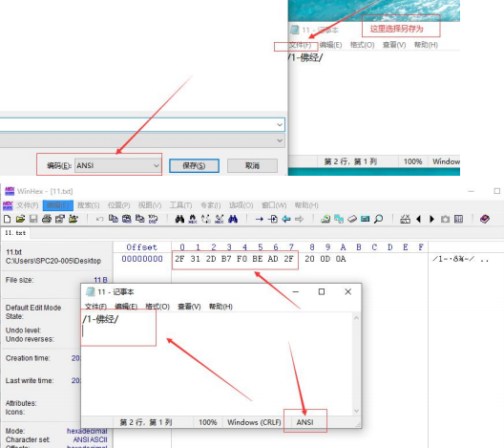Viewport: 504px width, 448px height.
Task: Click the blue Continue Search binoculars icon
Action: pos(233,219)
